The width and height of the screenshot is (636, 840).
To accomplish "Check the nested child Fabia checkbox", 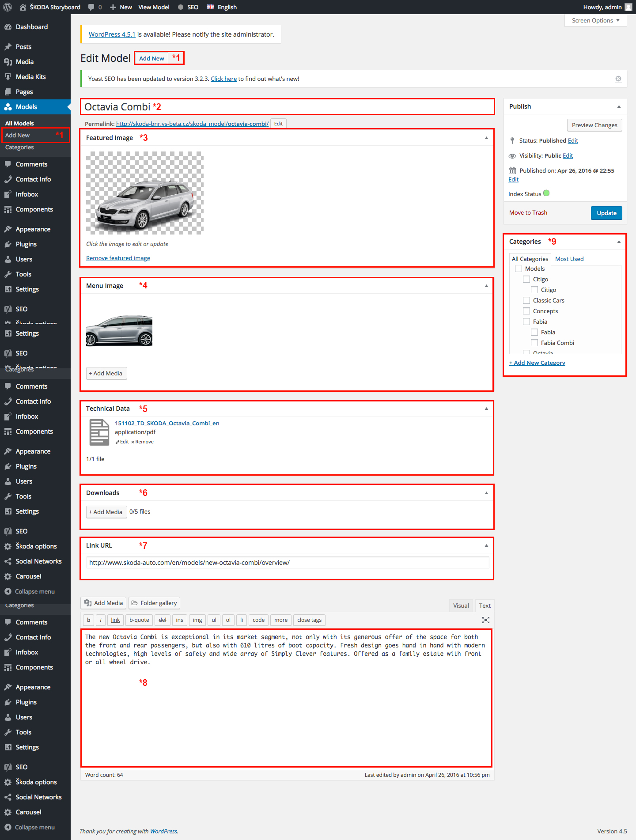I will pos(534,332).
